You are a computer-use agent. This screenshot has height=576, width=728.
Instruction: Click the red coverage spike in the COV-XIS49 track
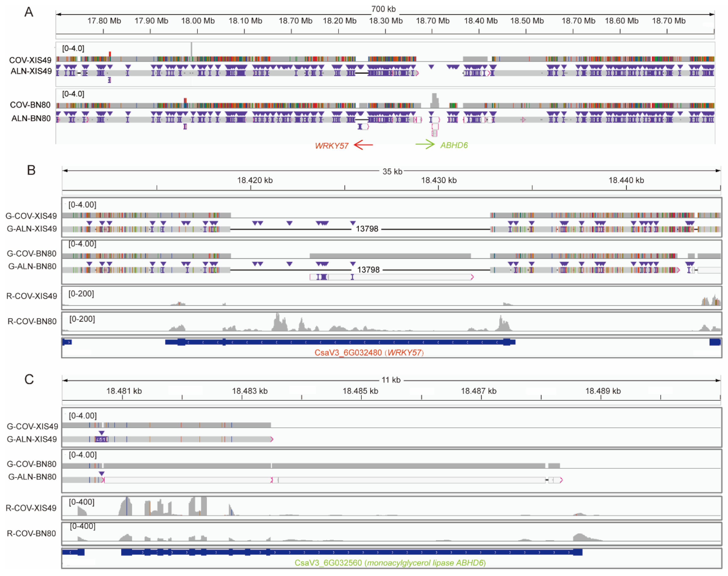tap(110, 54)
